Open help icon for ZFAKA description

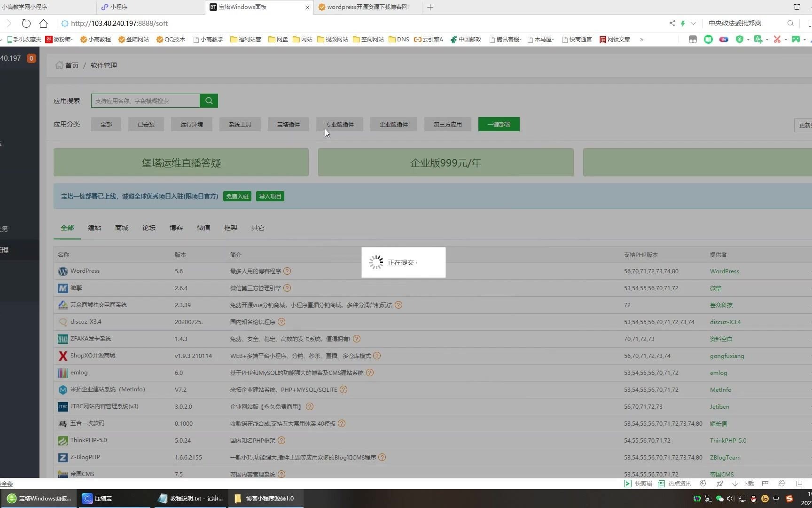(357, 339)
